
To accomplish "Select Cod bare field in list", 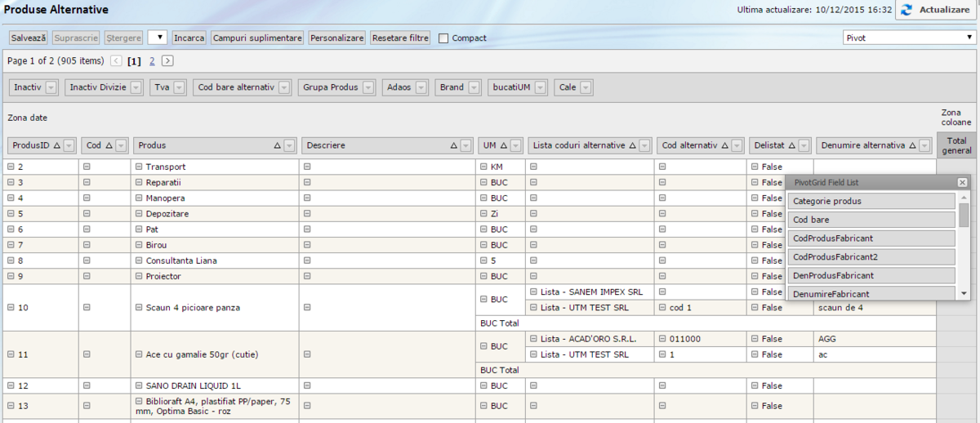I will [x=871, y=220].
